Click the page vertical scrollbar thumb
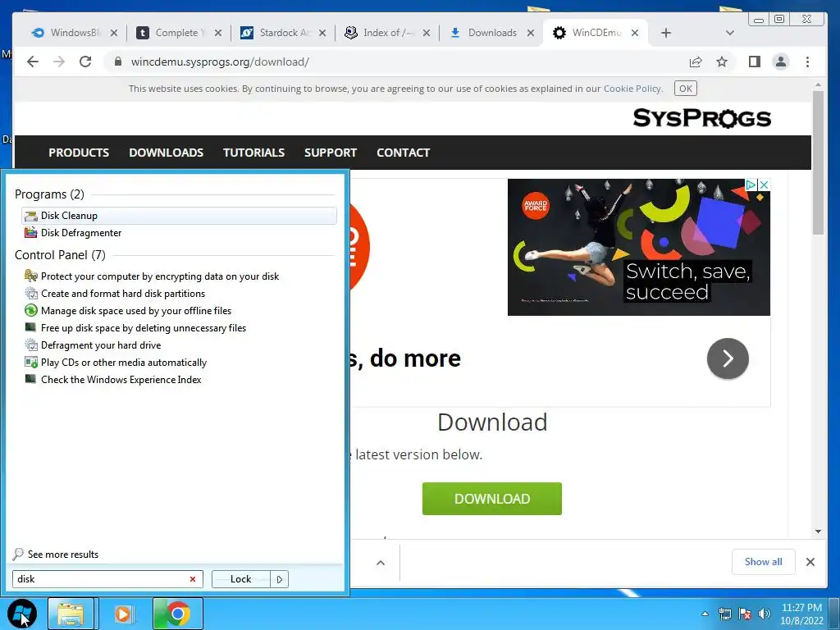 coord(818,162)
